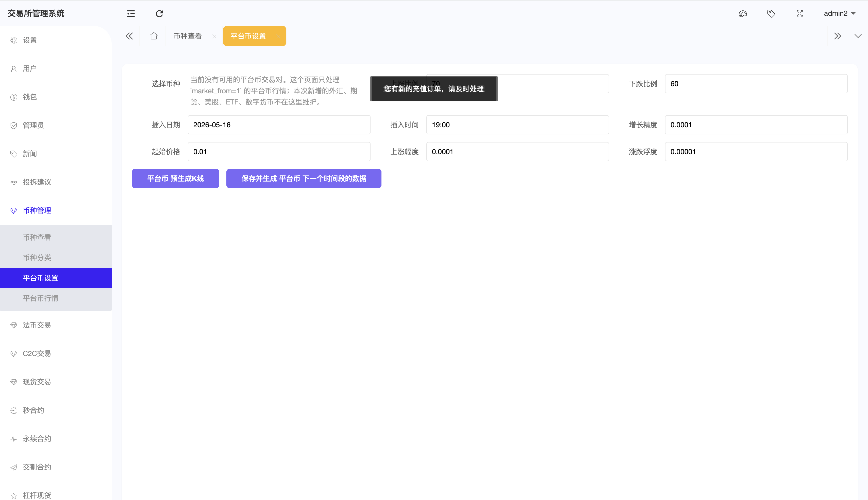868x500 pixels.
Task: Click the 钱包 dollar coin icon
Action: (14, 97)
